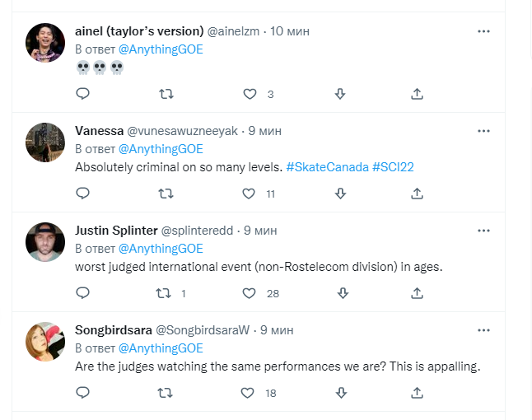The width and height of the screenshot is (532, 420).
Task: Reply to ainel's skull emoji tweet
Action: coord(82,94)
